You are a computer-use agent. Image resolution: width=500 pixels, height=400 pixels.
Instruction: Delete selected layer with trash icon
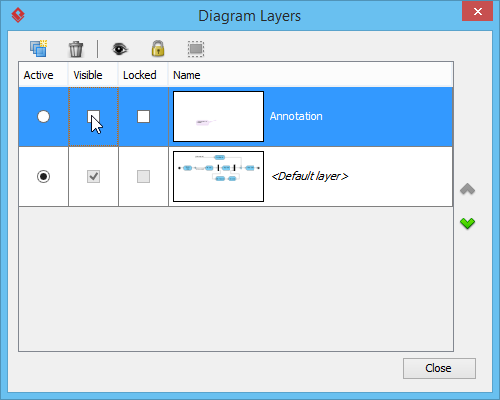click(76, 49)
